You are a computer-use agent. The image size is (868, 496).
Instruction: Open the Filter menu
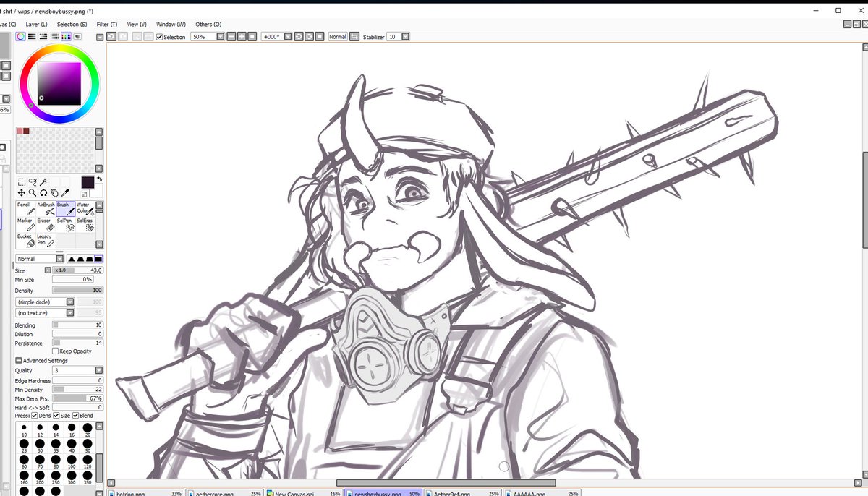106,24
